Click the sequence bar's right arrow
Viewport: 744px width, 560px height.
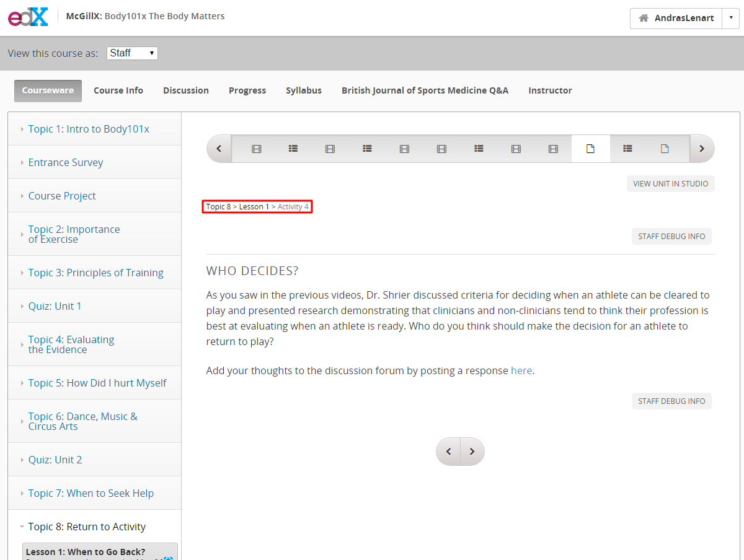click(702, 149)
